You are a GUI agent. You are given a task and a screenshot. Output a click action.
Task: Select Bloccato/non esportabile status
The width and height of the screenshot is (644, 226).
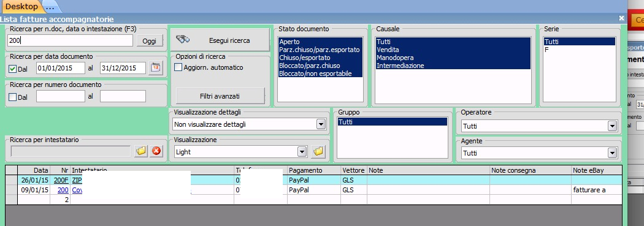point(320,74)
